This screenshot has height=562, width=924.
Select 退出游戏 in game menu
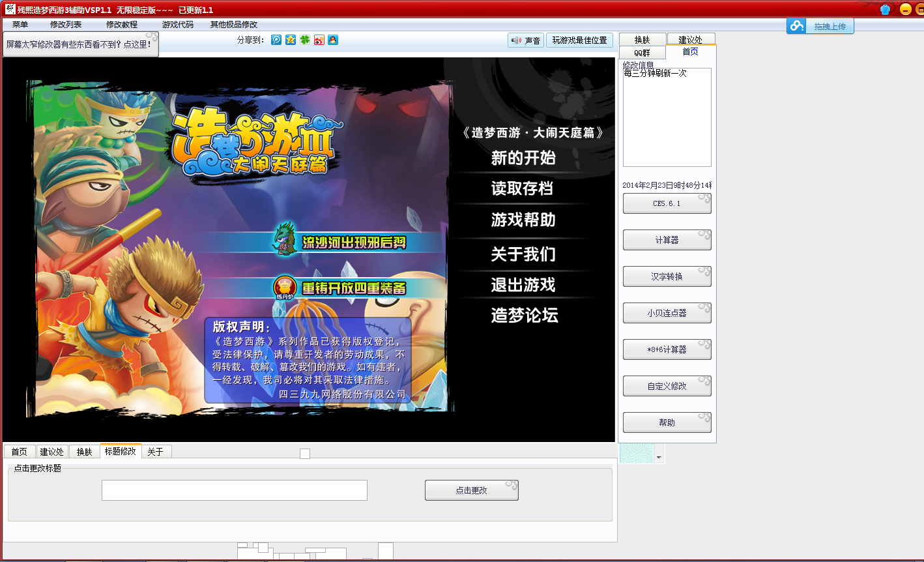pyautogui.click(x=523, y=285)
